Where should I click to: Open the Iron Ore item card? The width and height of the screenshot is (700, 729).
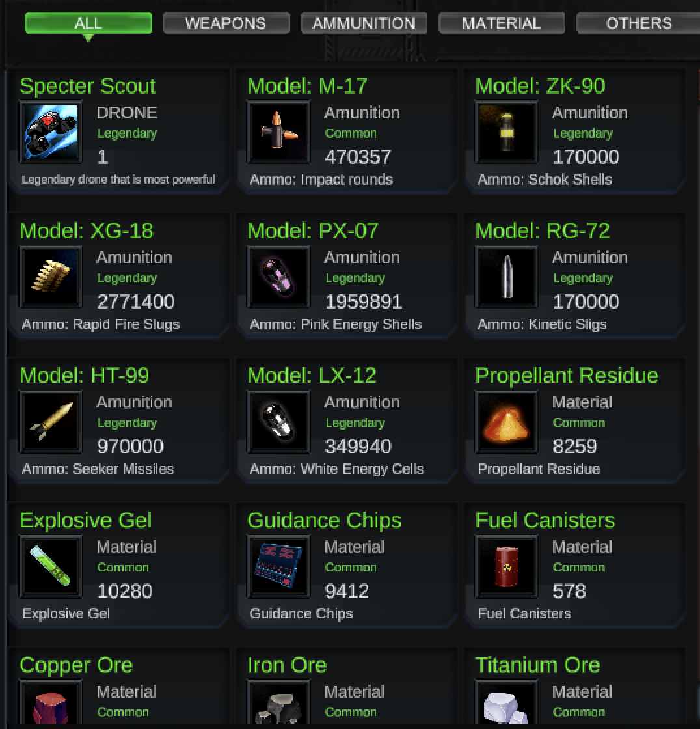click(346, 687)
